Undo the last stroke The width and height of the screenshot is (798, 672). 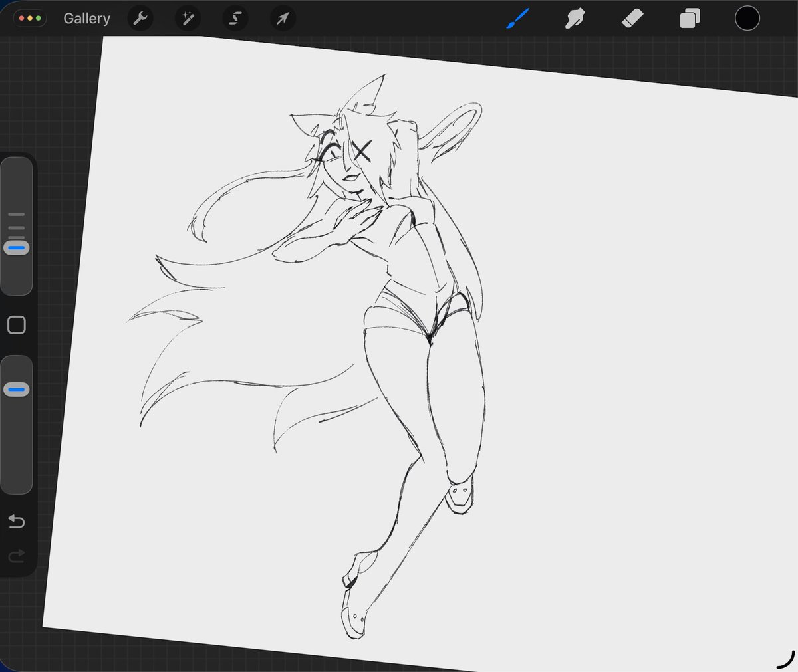(17, 522)
